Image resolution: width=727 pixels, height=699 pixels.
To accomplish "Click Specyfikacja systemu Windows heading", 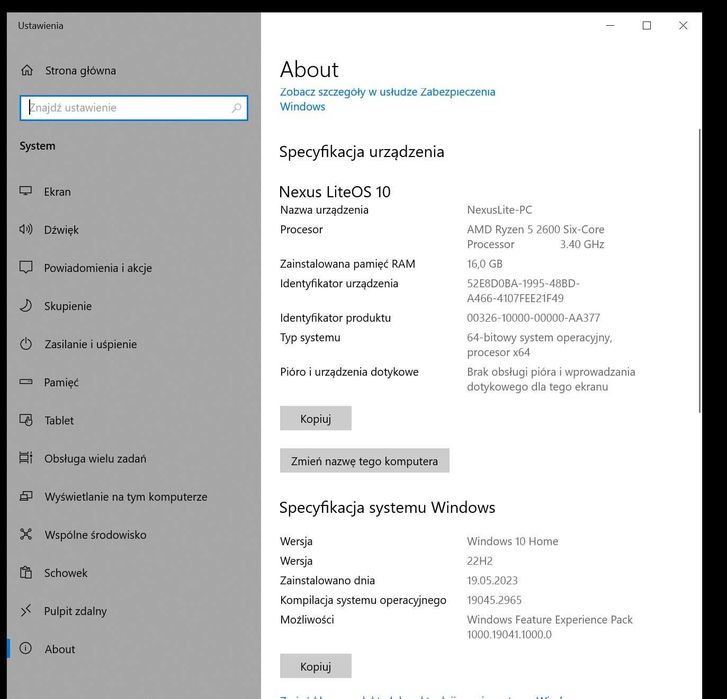I will (x=387, y=508).
